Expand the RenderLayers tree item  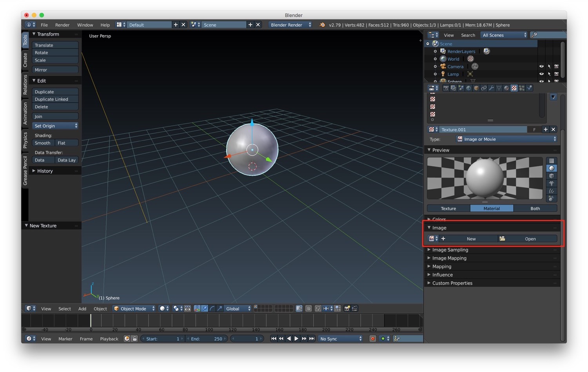[435, 51]
